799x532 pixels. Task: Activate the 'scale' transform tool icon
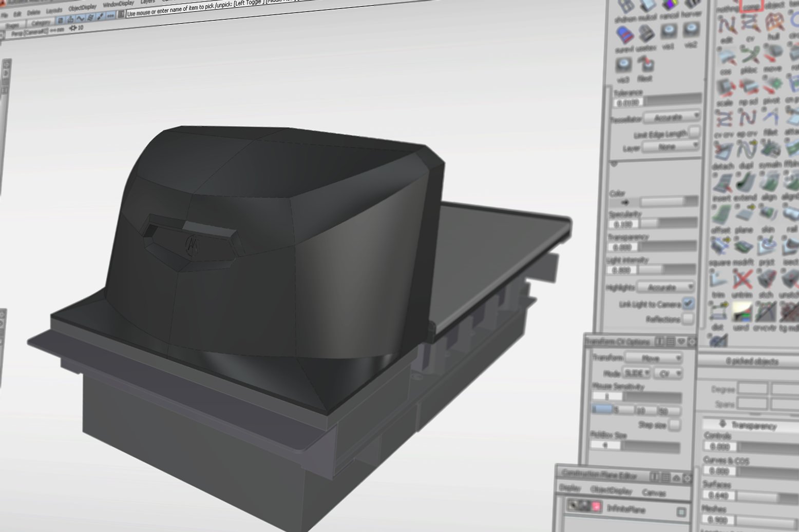pyautogui.click(x=725, y=89)
